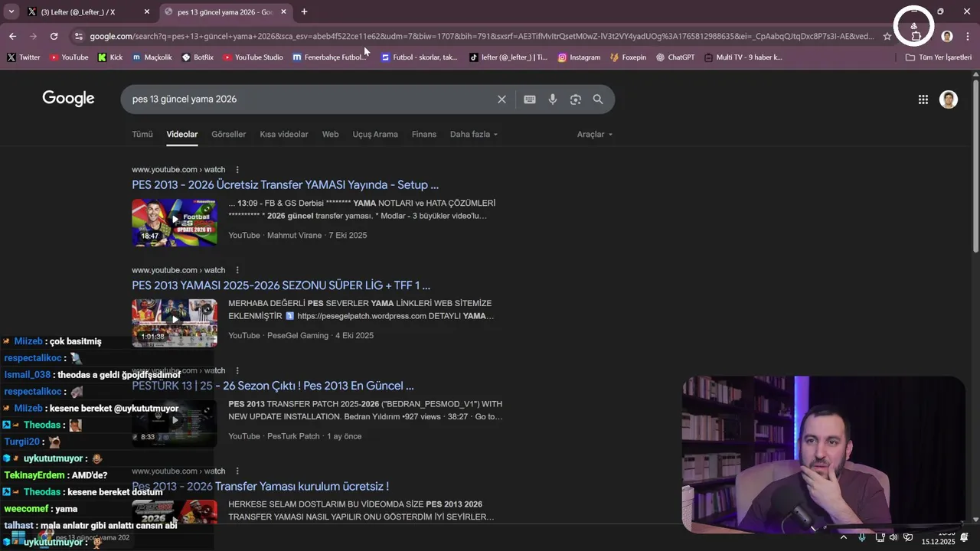
Task: Open tab search chevron at top left
Action: point(11,11)
